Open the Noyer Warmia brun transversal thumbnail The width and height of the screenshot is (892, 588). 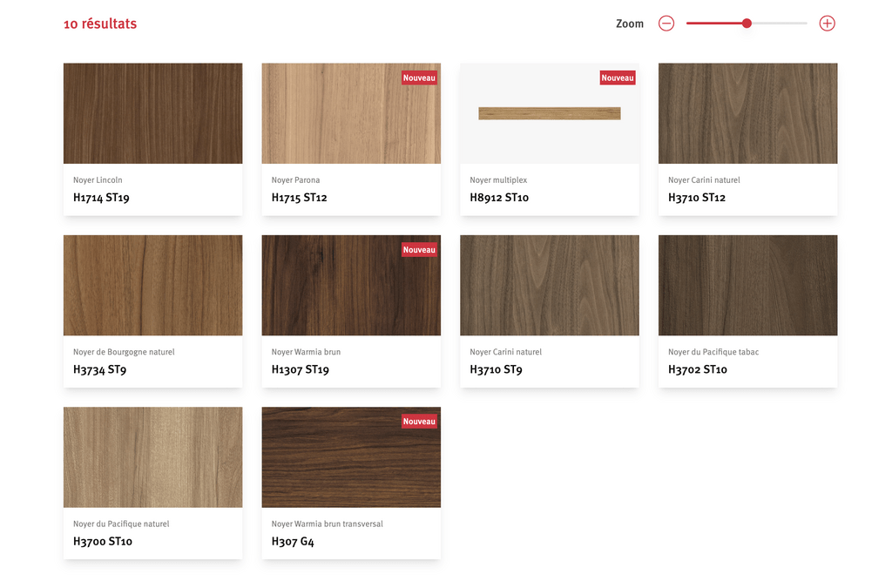(351, 457)
